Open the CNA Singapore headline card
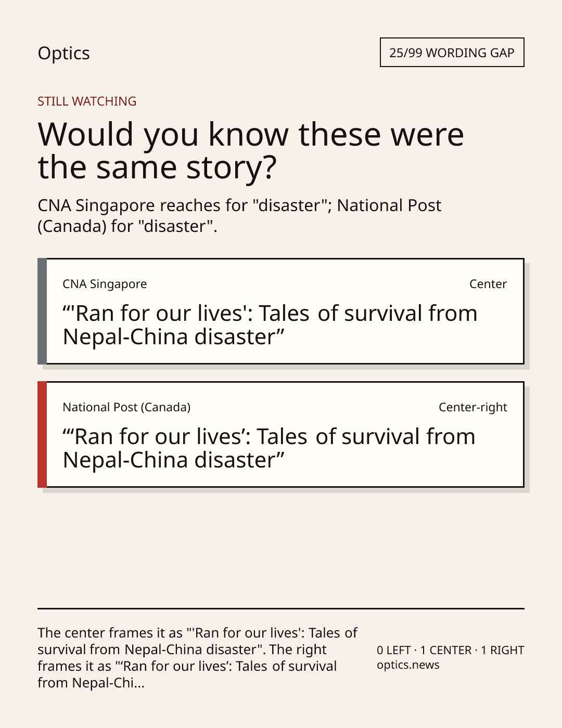The image size is (562, 728). pos(281,311)
